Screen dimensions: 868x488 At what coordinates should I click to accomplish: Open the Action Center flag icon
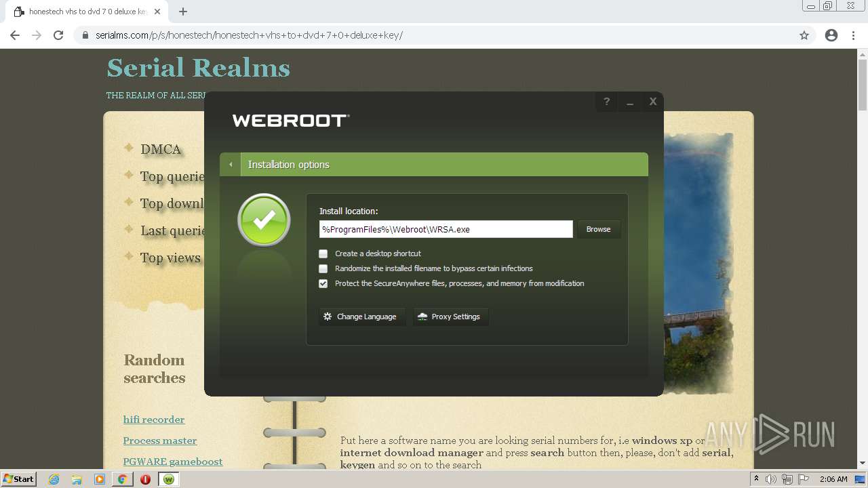(x=804, y=479)
